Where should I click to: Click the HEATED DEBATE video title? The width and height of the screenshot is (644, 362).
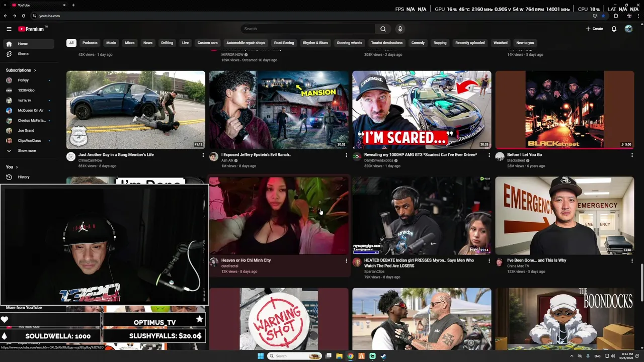click(x=419, y=263)
